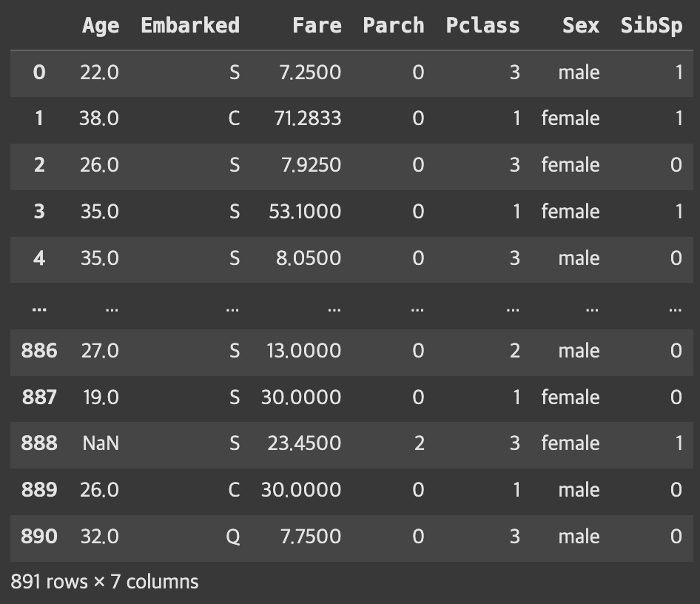Click the Fare column header

tap(317, 26)
